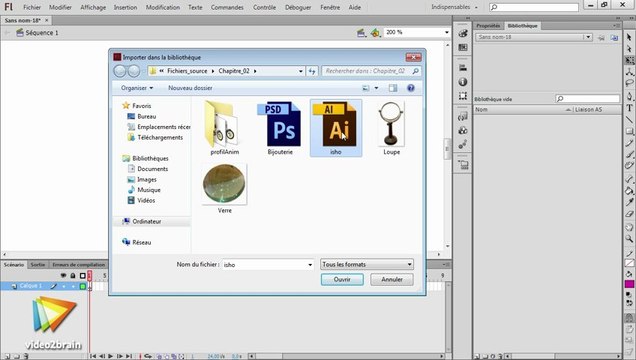Screen dimensions: 636x360
Task: Click refresh icon in dialog address bar
Action: coord(312,71)
